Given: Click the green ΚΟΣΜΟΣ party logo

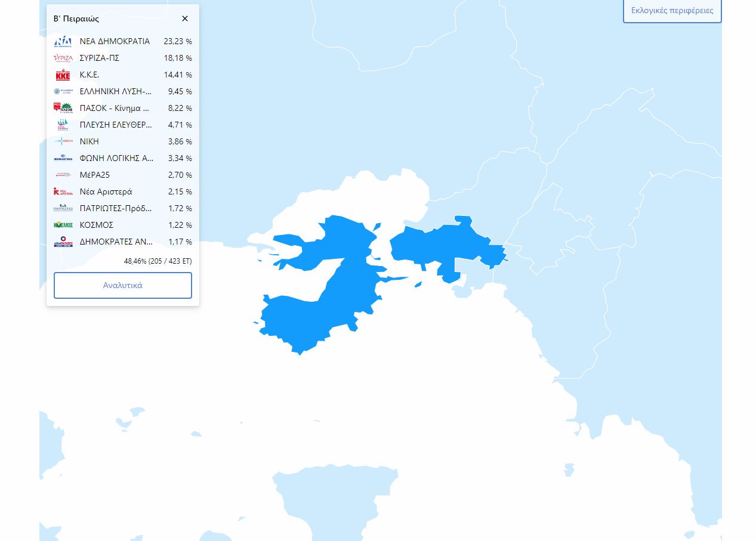Looking at the screenshot, I should pos(63,225).
